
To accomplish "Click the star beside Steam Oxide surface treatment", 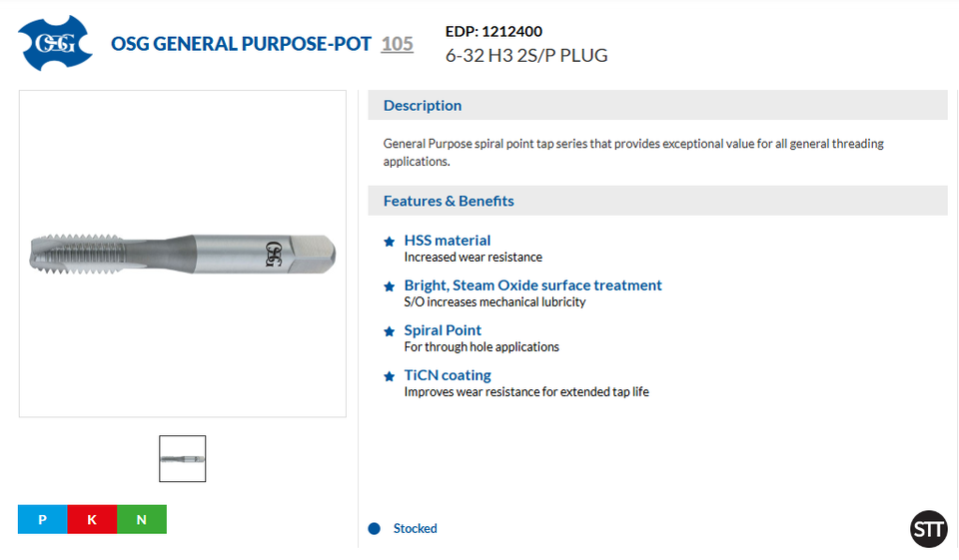I will pyautogui.click(x=390, y=286).
